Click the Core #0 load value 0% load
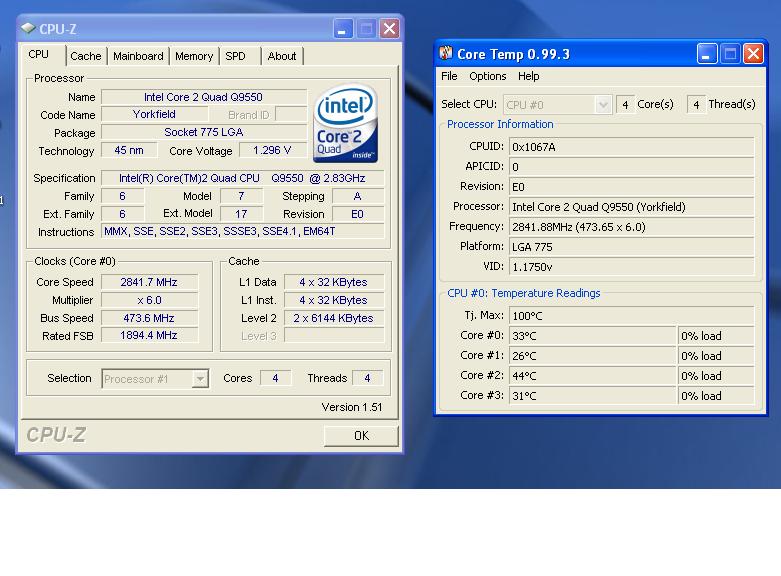 click(716, 336)
